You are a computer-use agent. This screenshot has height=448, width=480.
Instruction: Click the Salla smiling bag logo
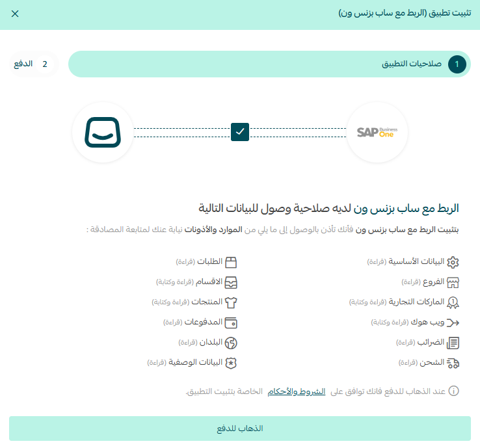103,132
